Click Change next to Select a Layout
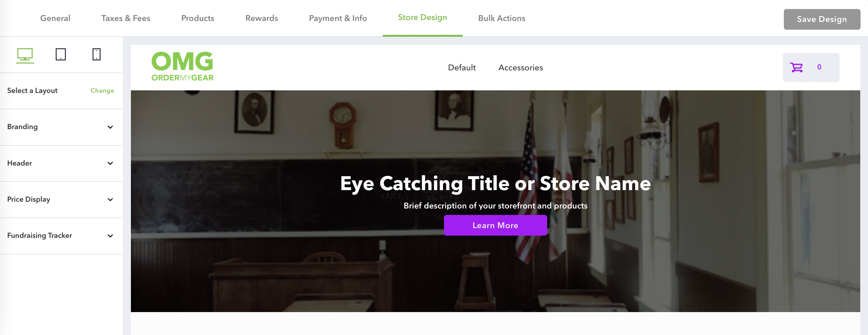This screenshot has height=335, width=868. coord(102,91)
